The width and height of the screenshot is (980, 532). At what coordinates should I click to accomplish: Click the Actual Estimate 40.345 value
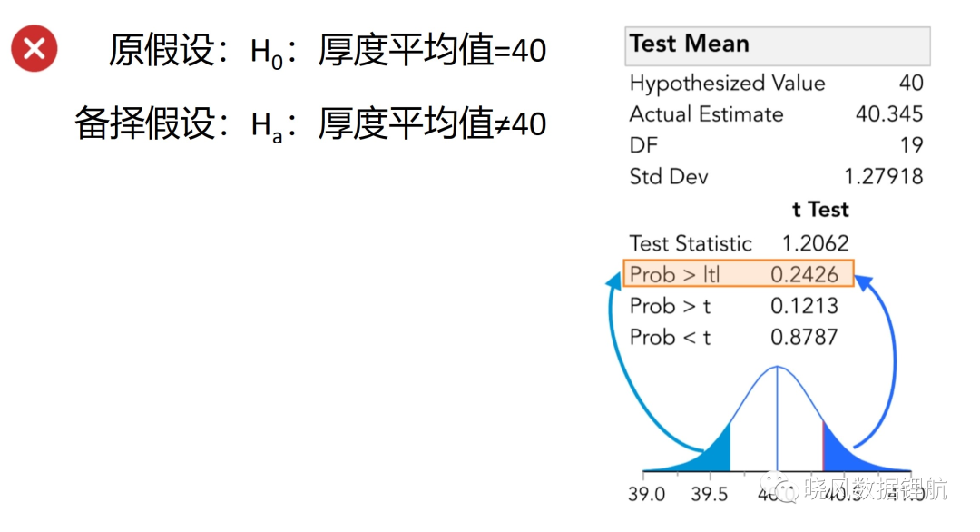888,114
